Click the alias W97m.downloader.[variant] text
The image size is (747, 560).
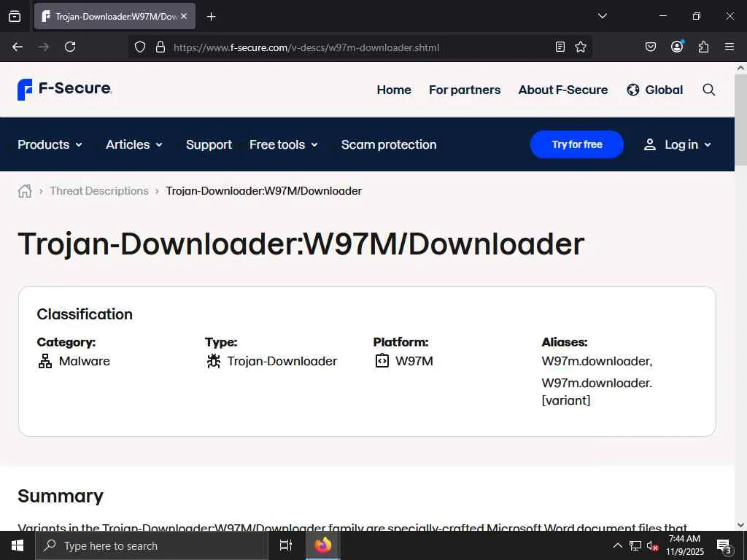click(597, 392)
